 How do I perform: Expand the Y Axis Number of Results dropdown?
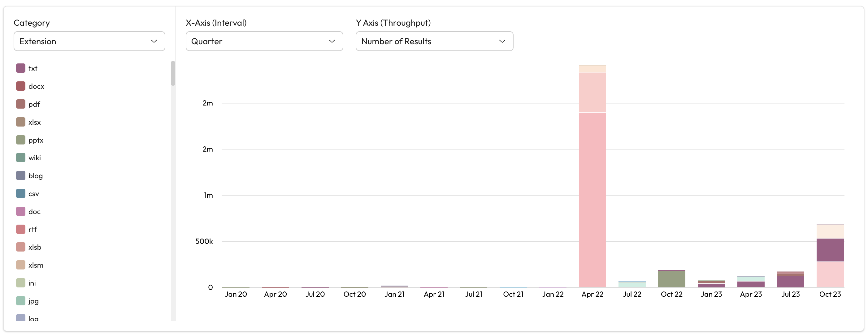click(x=434, y=41)
